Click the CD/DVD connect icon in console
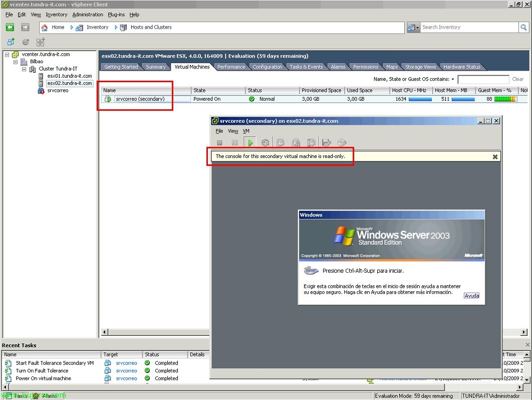Image resolution: width=532 pixels, height=400 pixels. 342,143
